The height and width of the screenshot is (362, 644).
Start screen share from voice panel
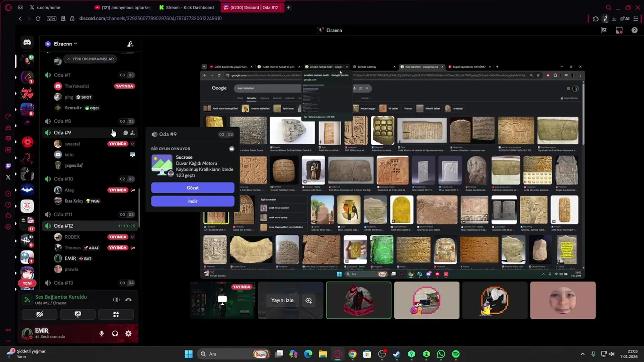[x=77, y=314]
